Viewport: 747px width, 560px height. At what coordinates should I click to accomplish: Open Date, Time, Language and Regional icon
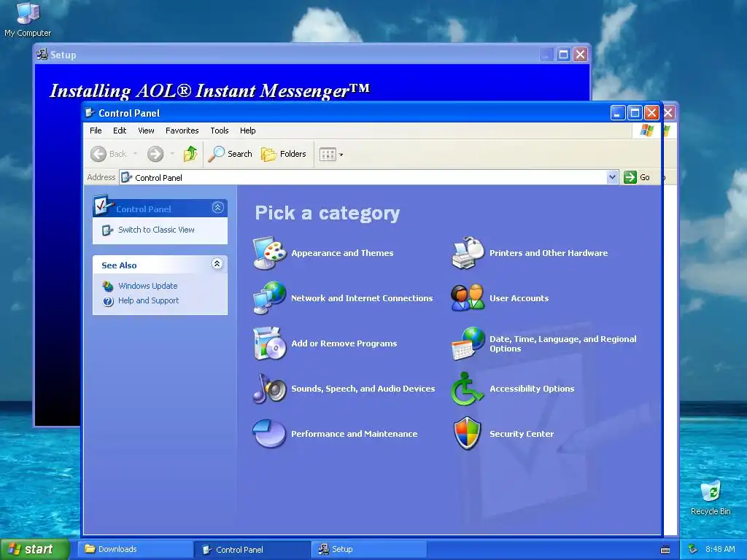pyautogui.click(x=468, y=343)
